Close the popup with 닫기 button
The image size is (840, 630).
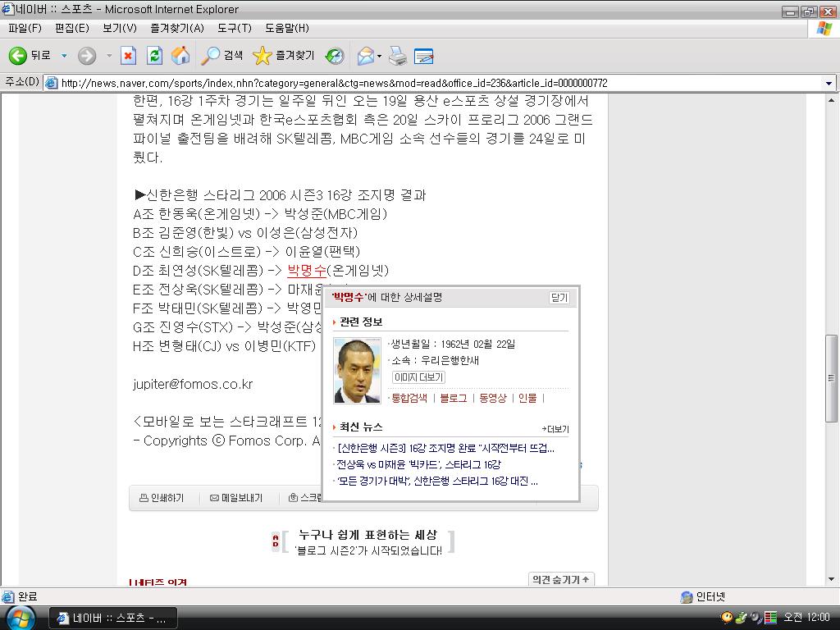click(559, 297)
